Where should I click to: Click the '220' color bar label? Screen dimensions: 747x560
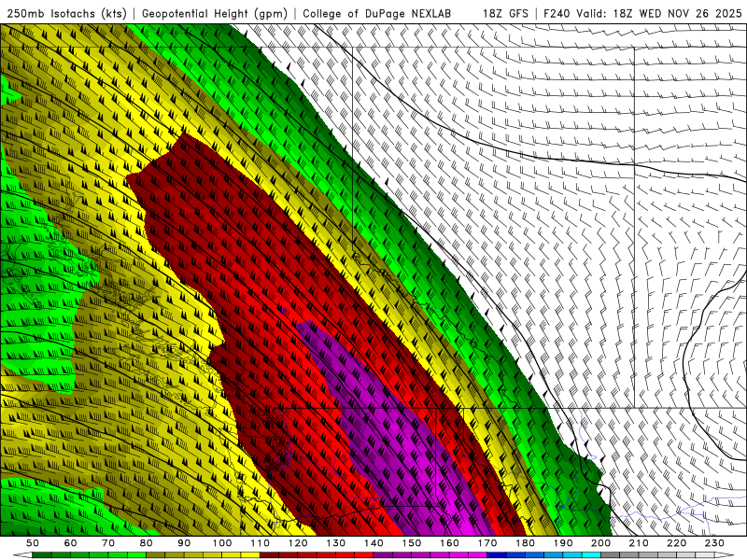coord(676,543)
